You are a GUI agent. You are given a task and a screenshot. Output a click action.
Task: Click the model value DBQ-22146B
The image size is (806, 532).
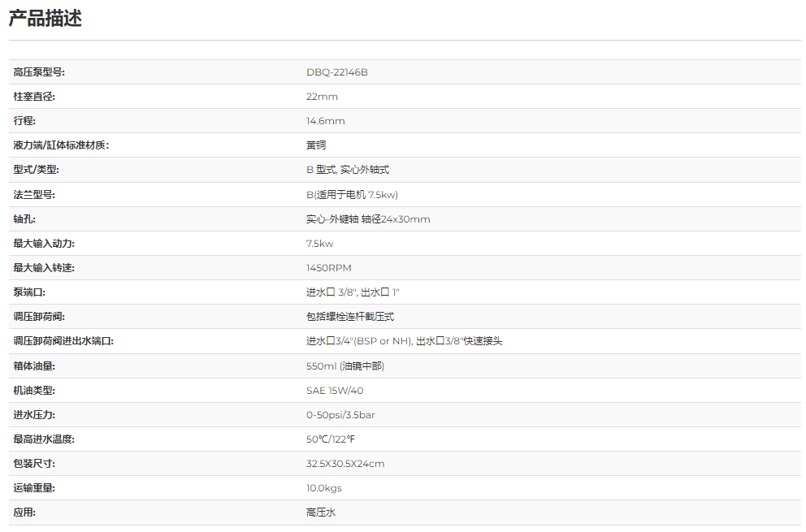(x=336, y=72)
